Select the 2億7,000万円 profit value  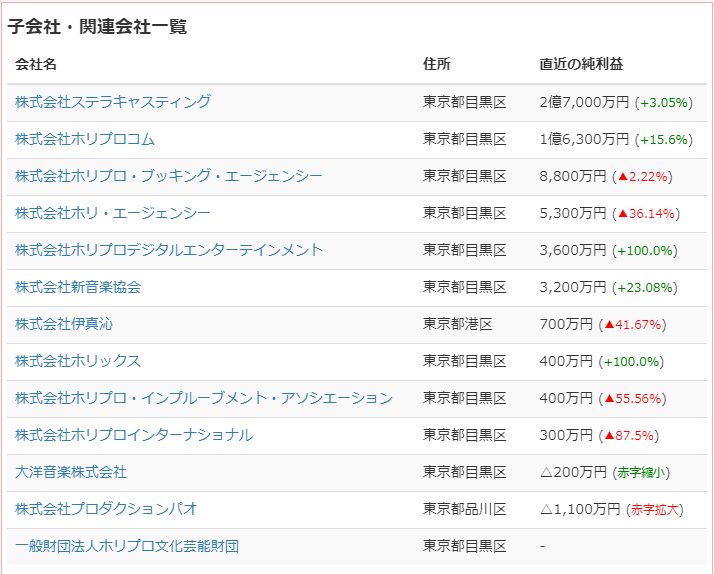point(585,102)
